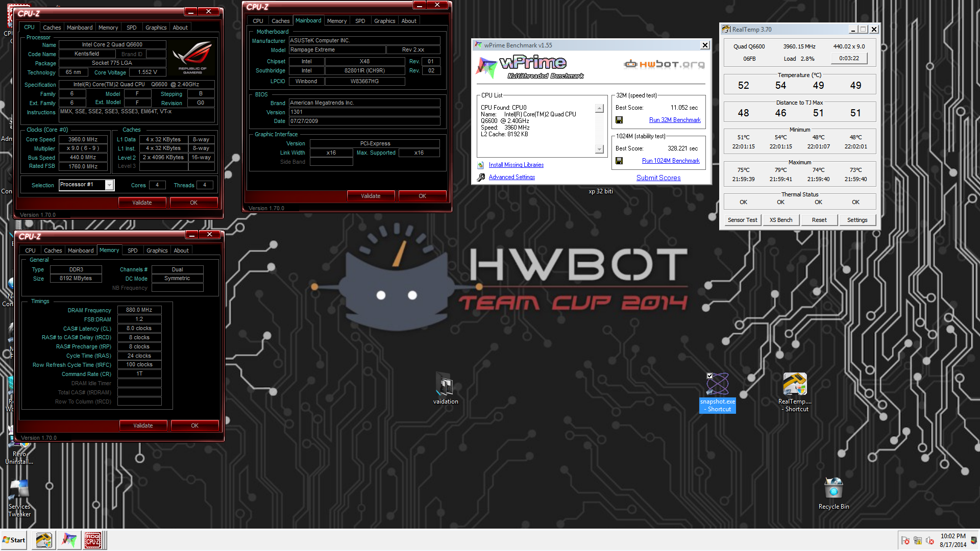The image size is (980, 551).
Task: Open Mainboard tab in top-left CPU-Z
Action: (x=80, y=28)
